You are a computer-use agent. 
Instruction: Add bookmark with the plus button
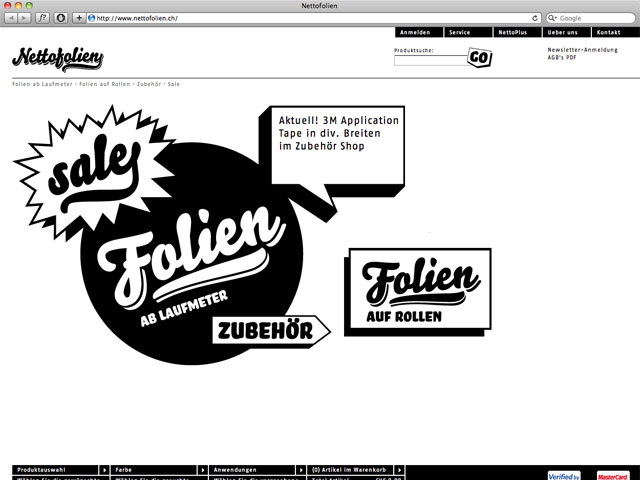(79, 18)
